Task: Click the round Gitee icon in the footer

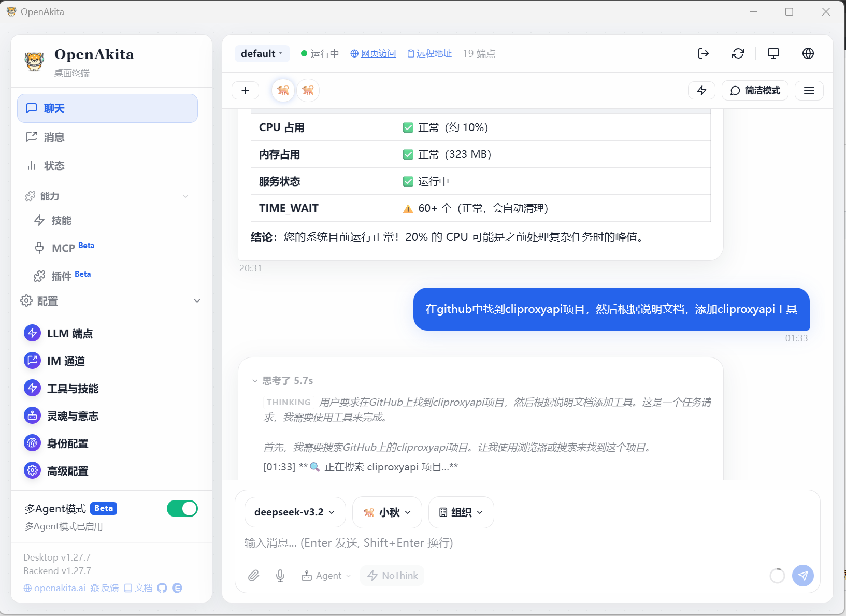Action: (177, 588)
